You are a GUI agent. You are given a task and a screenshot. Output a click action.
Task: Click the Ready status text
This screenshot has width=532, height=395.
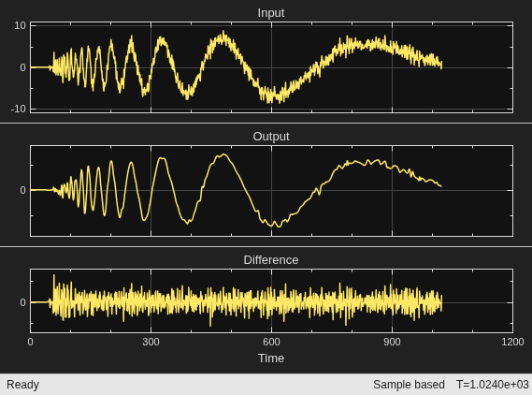22,385
